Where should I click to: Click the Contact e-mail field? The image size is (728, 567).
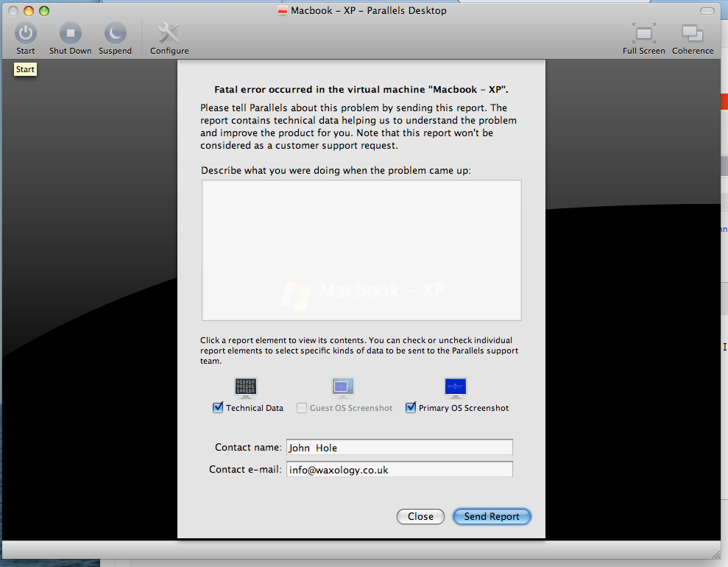pos(399,470)
